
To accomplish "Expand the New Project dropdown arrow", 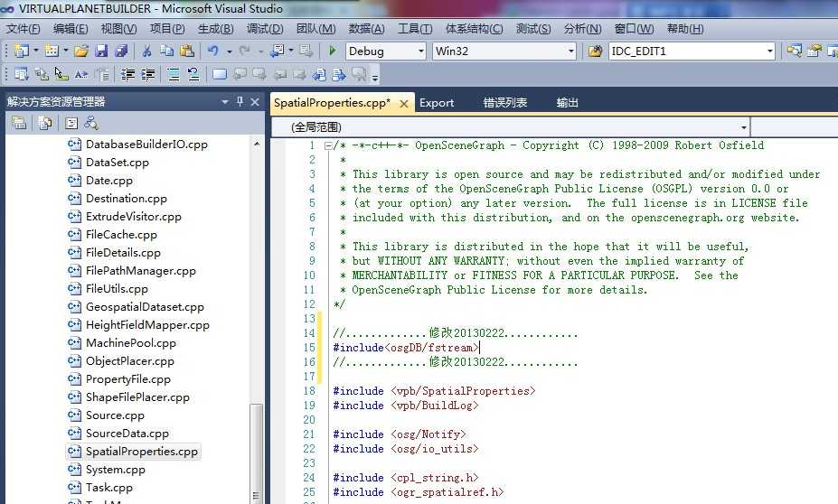I will (36, 51).
